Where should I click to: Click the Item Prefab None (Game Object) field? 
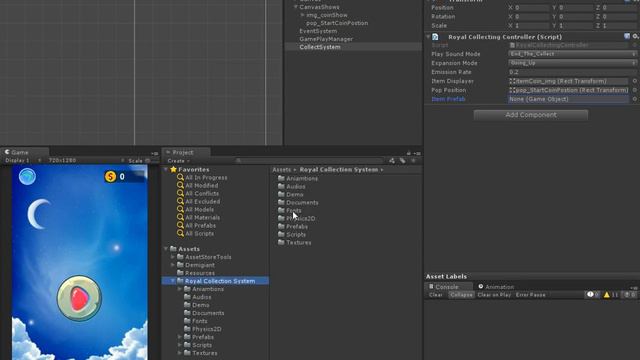(x=569, y=99)
